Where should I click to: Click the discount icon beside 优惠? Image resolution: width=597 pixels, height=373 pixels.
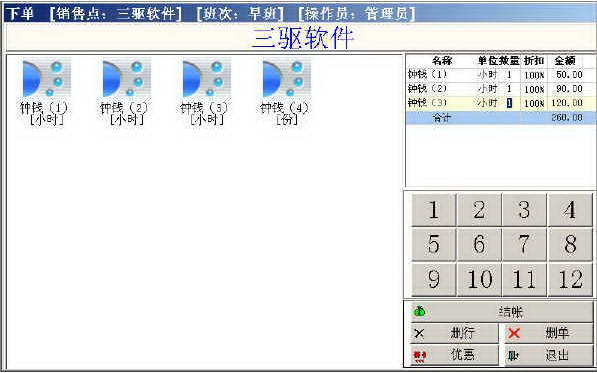click(419, 356)
